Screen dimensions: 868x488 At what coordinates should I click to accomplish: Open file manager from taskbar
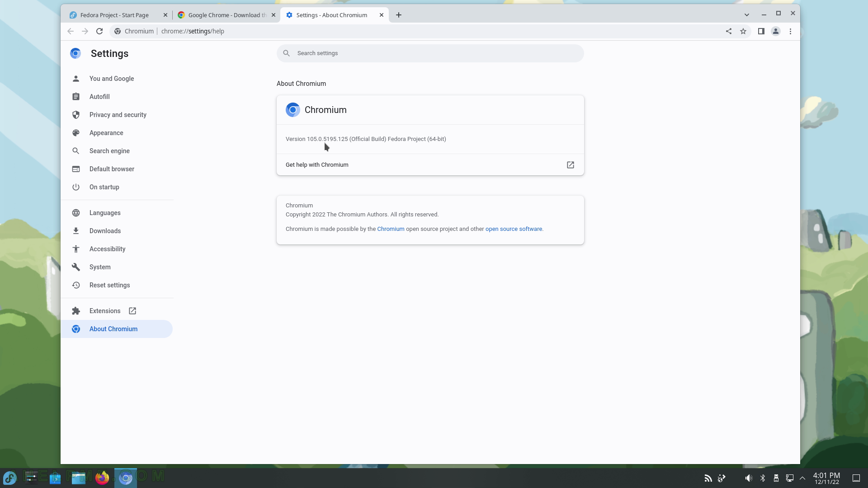[79, 478]
